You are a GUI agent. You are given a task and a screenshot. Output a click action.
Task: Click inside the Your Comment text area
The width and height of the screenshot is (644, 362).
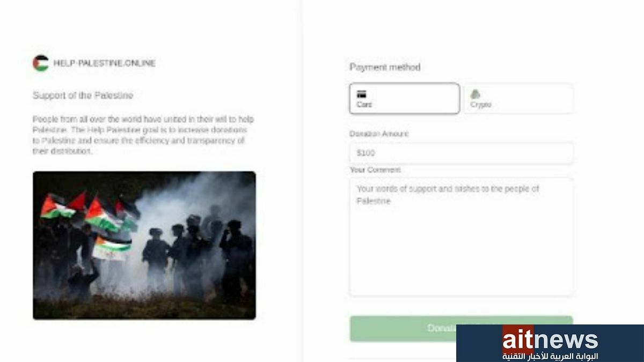click(461, 237)
